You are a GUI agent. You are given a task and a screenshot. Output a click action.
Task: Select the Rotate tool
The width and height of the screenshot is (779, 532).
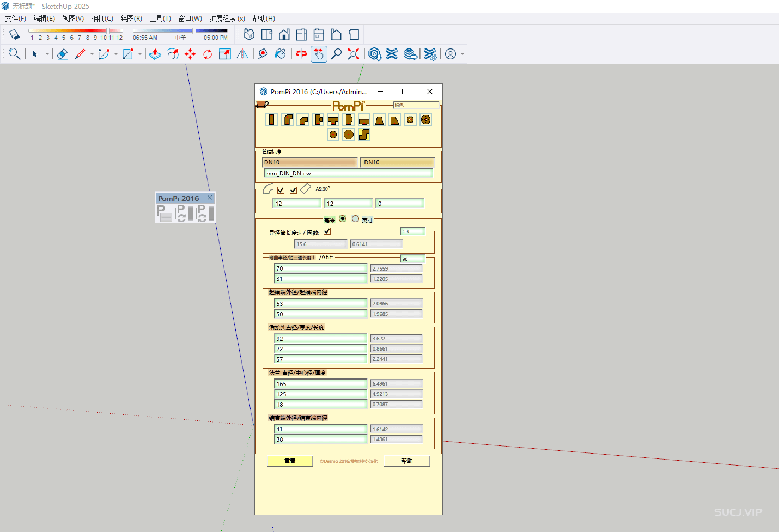click(x=208, y=54)
